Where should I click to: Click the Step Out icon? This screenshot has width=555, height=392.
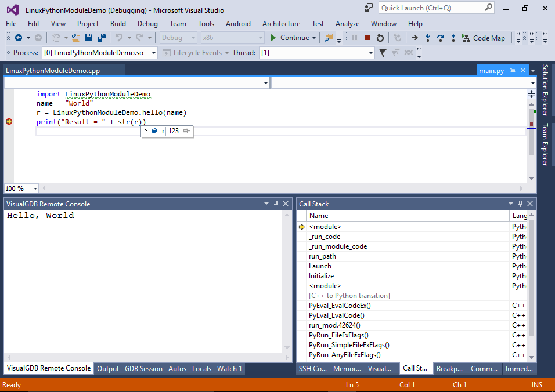[453, 38]
